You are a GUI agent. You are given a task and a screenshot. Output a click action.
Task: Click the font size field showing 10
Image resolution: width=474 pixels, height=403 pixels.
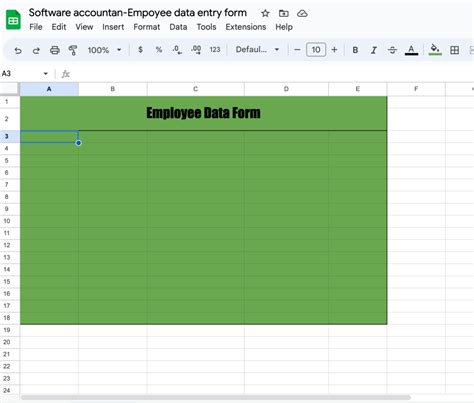click(x=316, y=50)
